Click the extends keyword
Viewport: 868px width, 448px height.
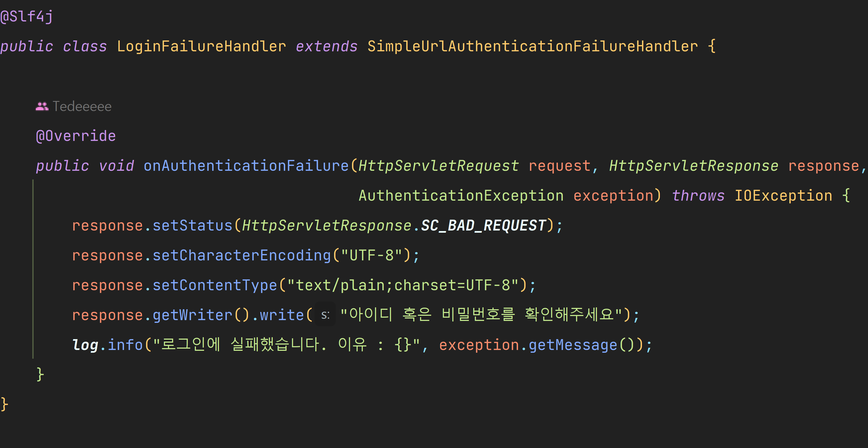tap(327, 46)
